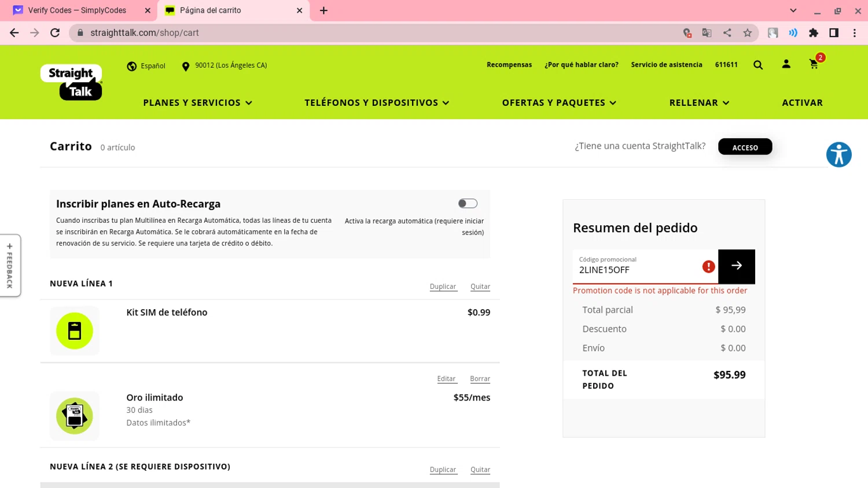868x488 pixels.
Task: Select the Página del carrito tab
Action: pos(233,10)
